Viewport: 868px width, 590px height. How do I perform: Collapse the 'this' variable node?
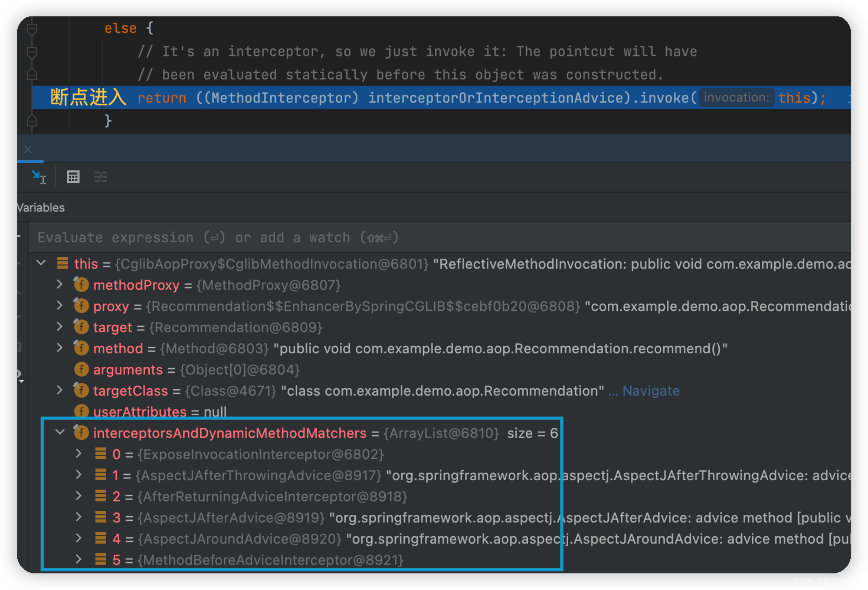(41, 263)
